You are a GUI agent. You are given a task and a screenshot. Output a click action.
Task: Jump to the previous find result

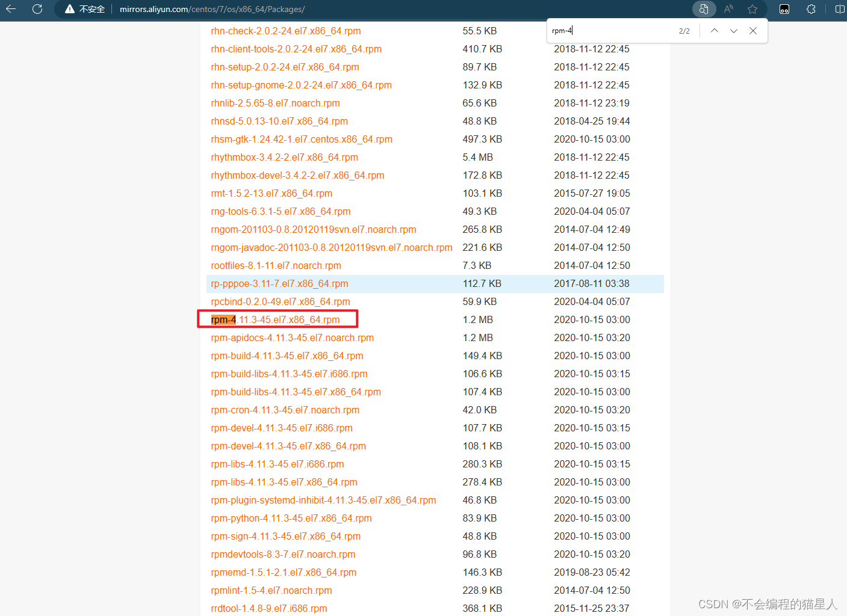point(714,31)
